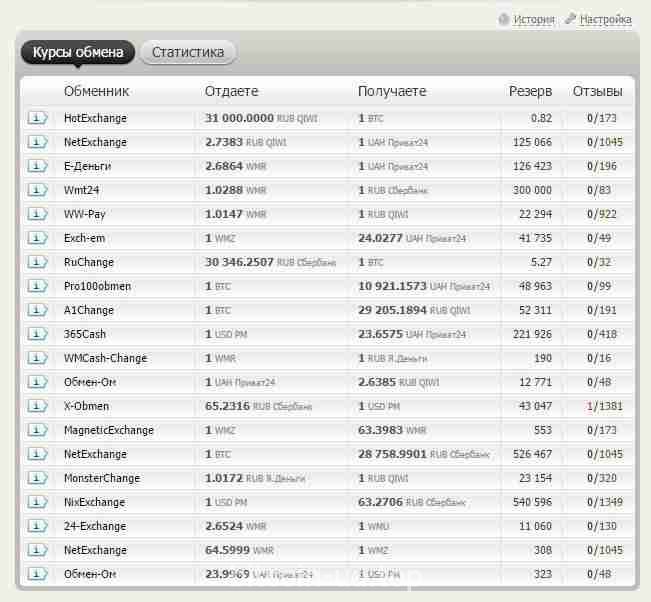The width and height of the screenshot is (651, 602).
Task: Select the NixExchange exchanger name
Action: click(94, 502)
